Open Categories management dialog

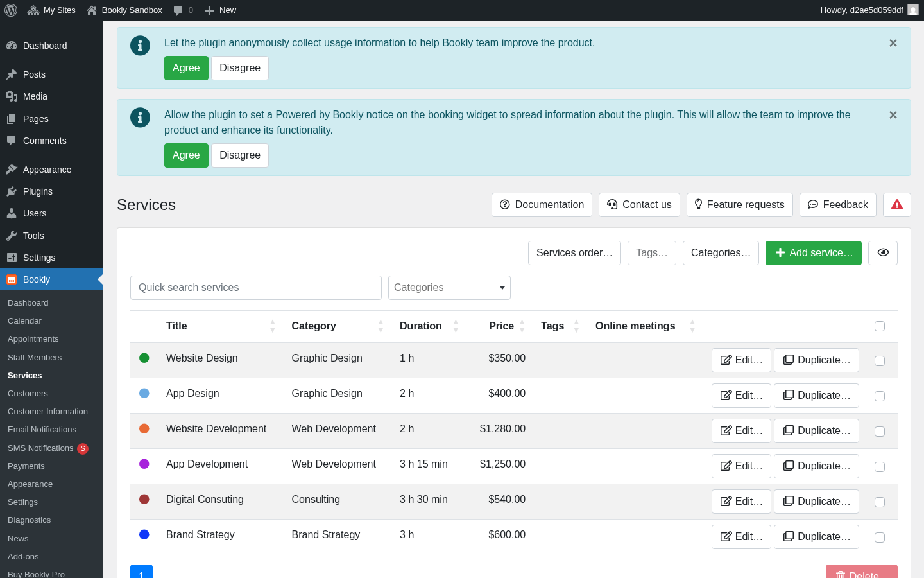[721, 253]
